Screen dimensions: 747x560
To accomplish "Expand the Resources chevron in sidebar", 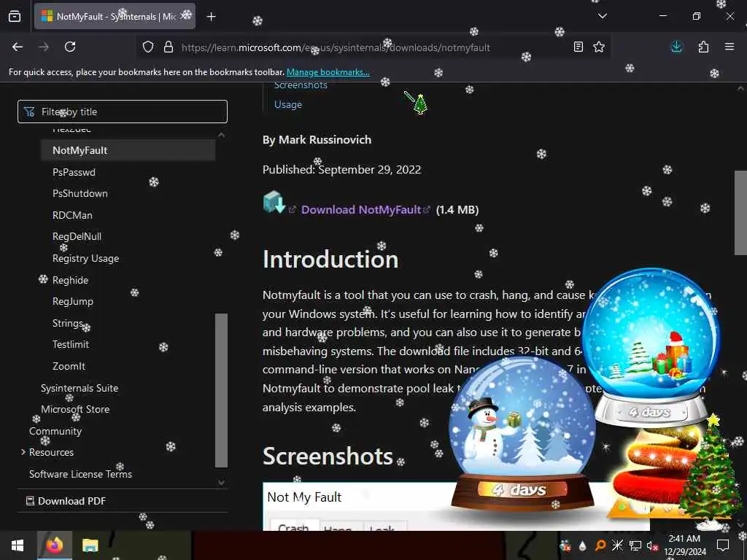I will (x=23, y=452).
